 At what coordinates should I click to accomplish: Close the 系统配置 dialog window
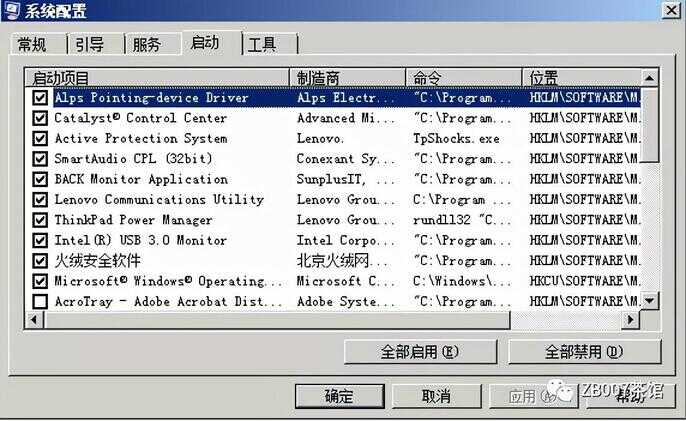click(672, 10)
